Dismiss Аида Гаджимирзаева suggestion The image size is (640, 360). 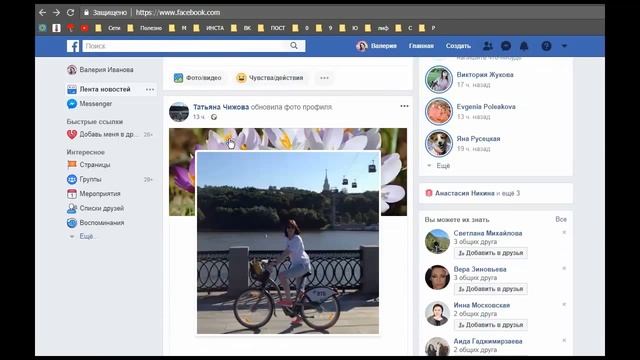[564, 340]
